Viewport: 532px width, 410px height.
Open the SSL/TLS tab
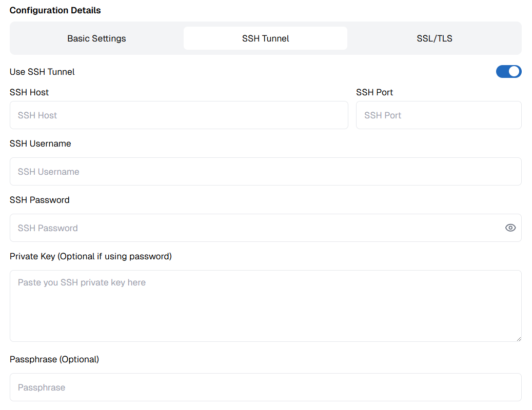click(x=434, y=38)
